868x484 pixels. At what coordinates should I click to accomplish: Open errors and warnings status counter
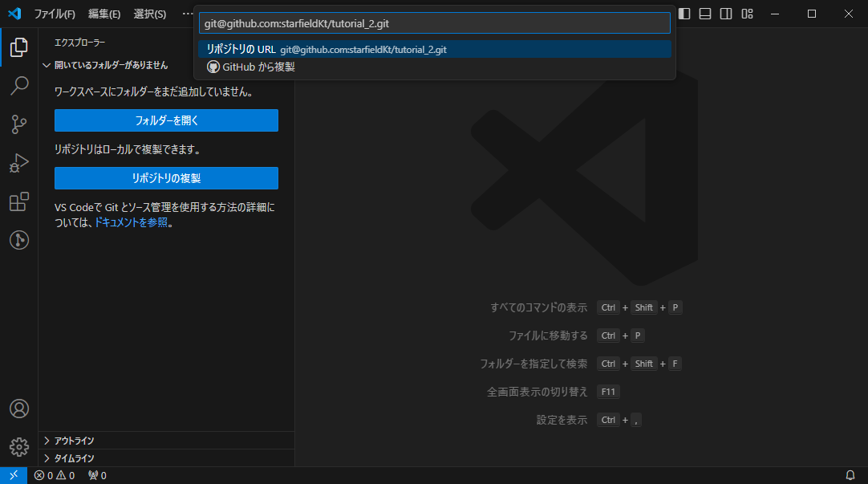(55, 475)
